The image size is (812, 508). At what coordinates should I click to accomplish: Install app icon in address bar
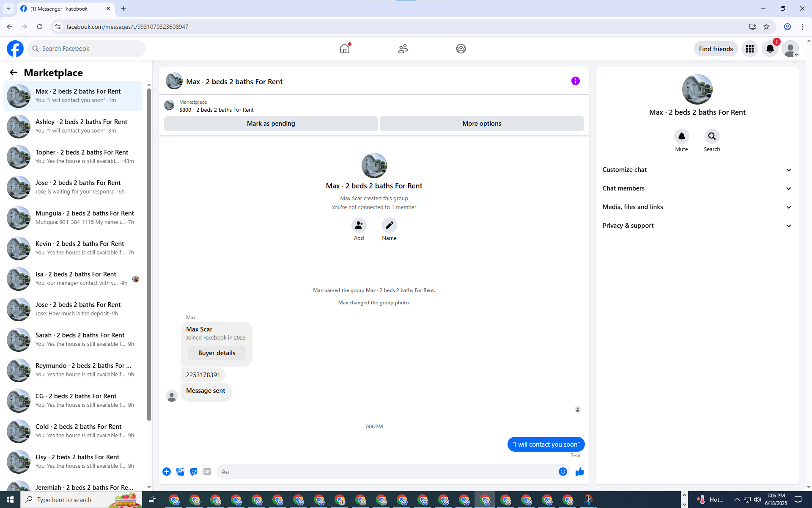click(753, 27)
